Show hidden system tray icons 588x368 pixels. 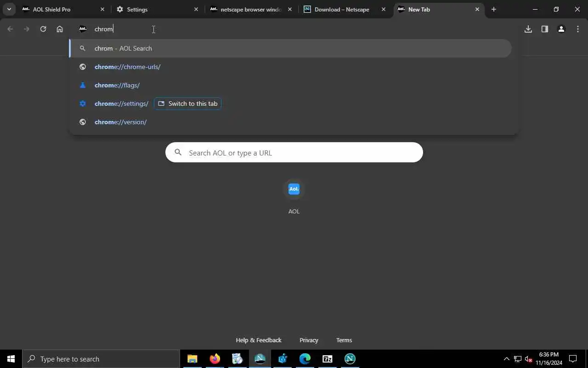click(x=507, y=359)
